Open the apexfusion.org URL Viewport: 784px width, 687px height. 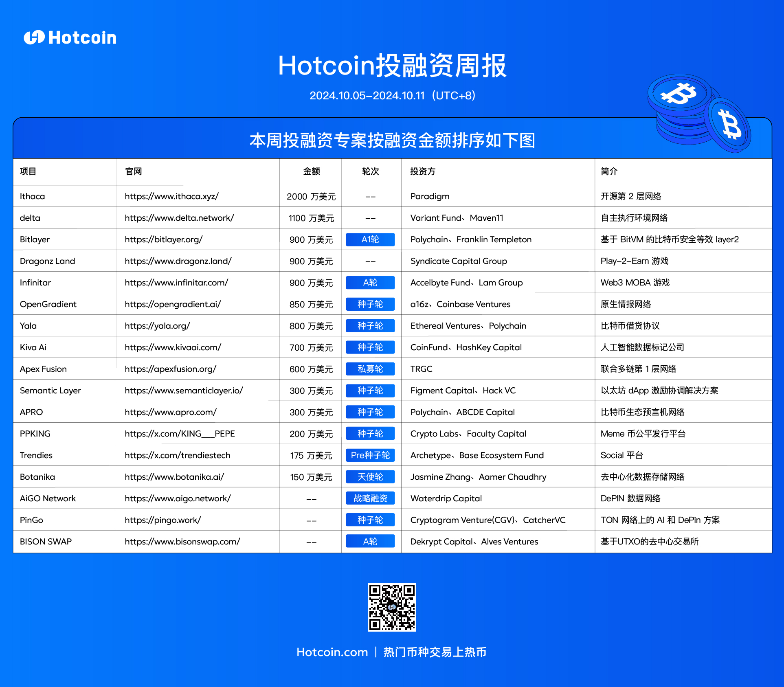point(170,369)
